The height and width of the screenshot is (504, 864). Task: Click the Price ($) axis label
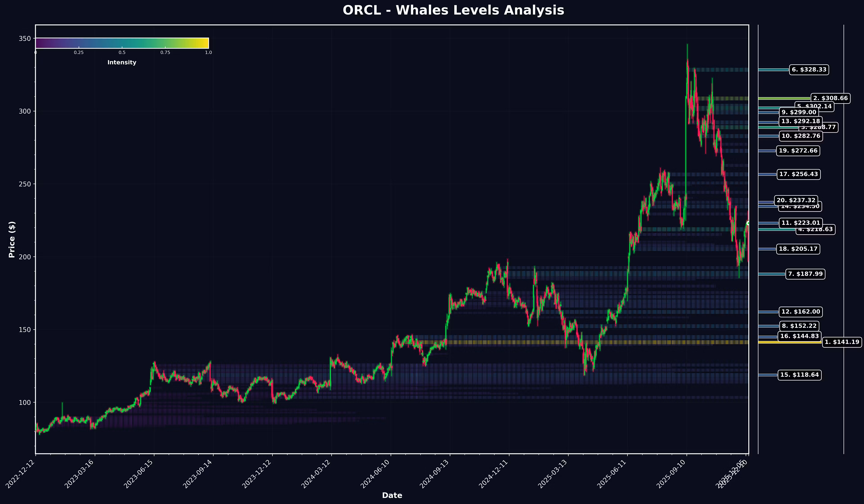12,239
